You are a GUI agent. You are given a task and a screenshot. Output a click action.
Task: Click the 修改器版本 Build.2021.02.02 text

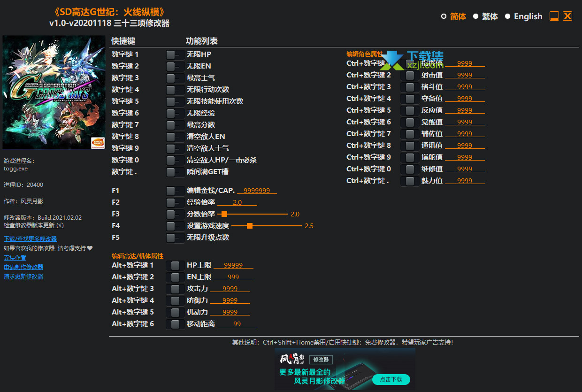43,218
